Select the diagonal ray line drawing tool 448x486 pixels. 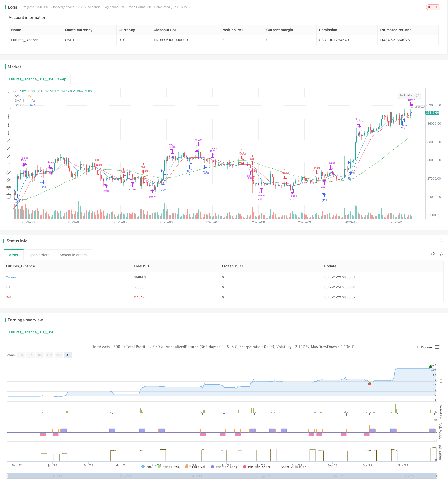coord(9,148)
